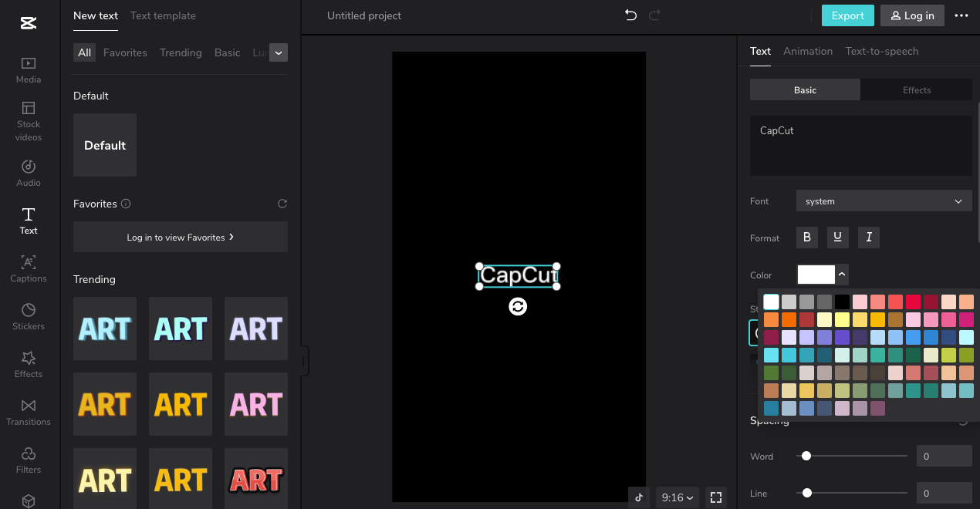Open the Text-to-speech tab

click(x=882, y=51)
